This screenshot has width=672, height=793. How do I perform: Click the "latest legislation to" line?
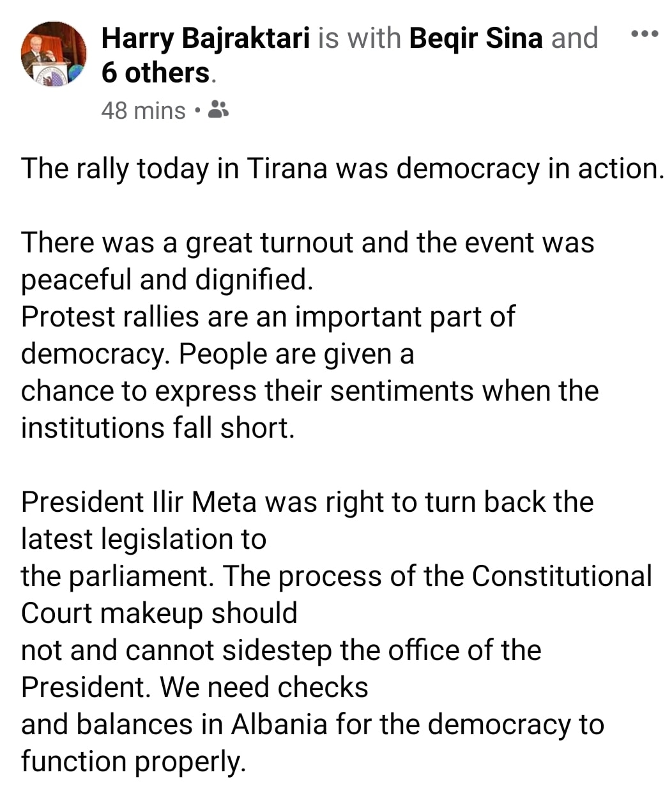click(144, 539)
